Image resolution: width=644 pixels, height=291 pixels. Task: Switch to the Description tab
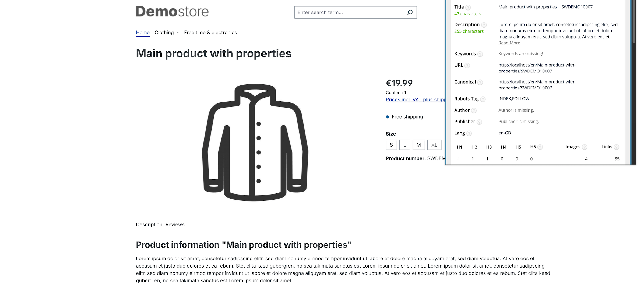click(x=149, y=225)
